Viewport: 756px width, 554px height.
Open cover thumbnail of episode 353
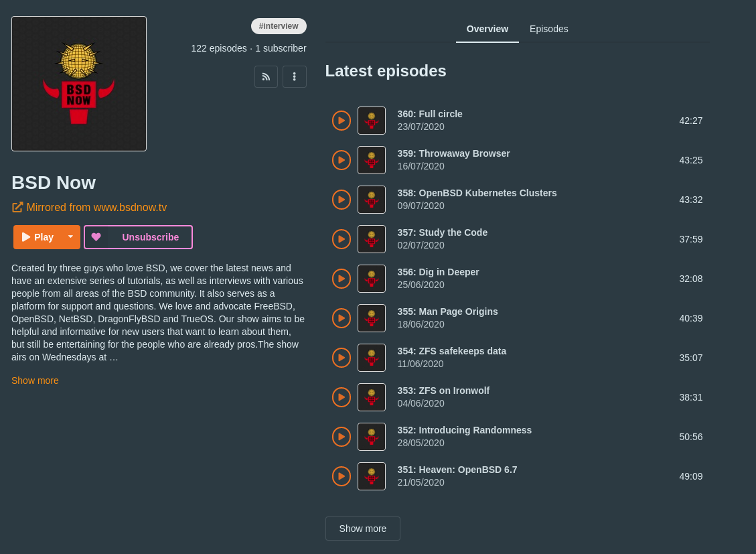[371, 397]
